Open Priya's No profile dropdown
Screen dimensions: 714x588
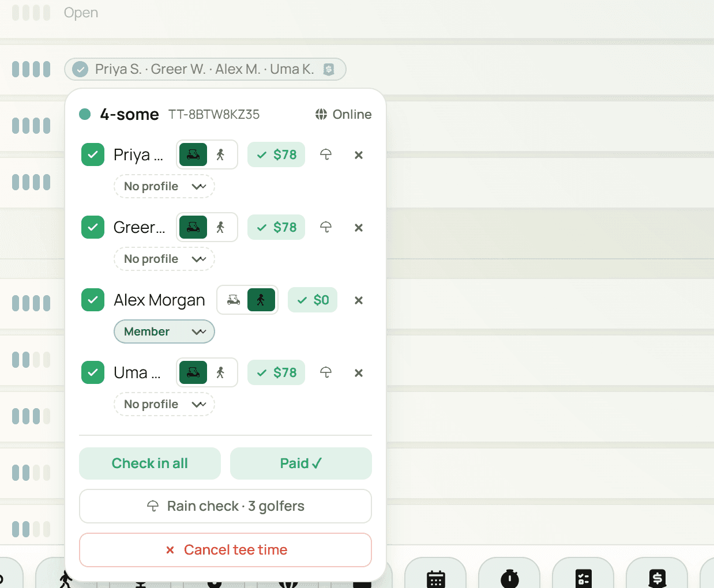pyautogui.click(x=164, y=186)
